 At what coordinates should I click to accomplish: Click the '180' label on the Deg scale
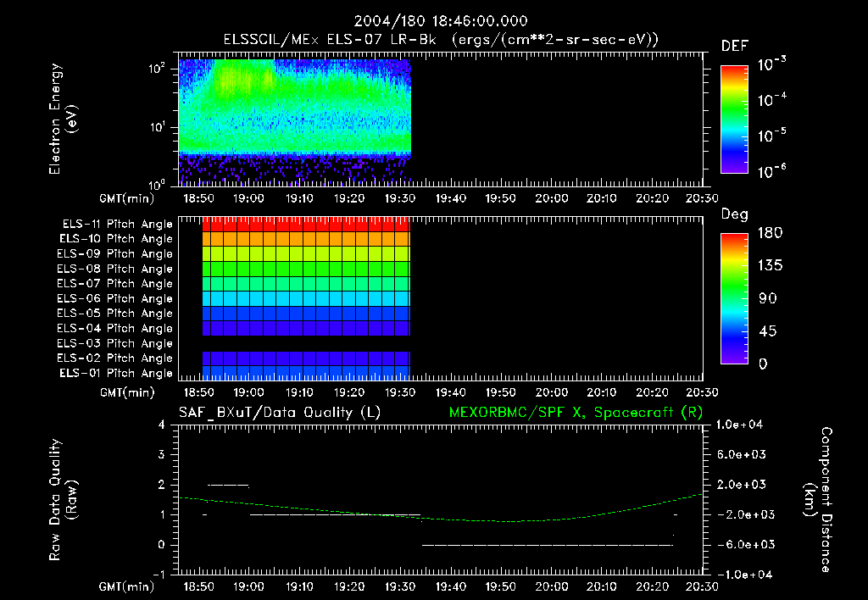tap(770, 232)
